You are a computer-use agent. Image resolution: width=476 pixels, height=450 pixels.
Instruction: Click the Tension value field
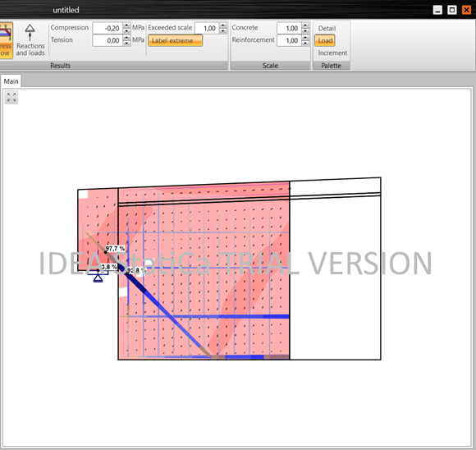pyautogui.click(x=108, y=40)
